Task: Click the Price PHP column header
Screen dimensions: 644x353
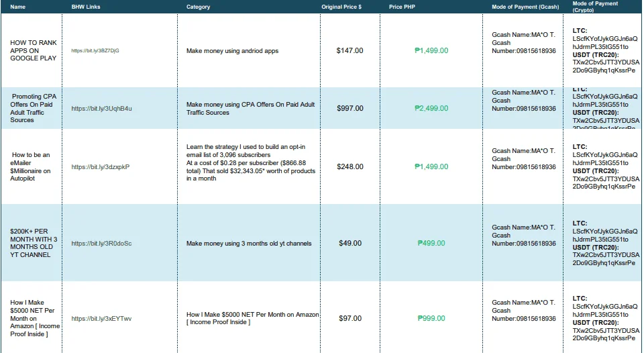Action: coord(402,7)
